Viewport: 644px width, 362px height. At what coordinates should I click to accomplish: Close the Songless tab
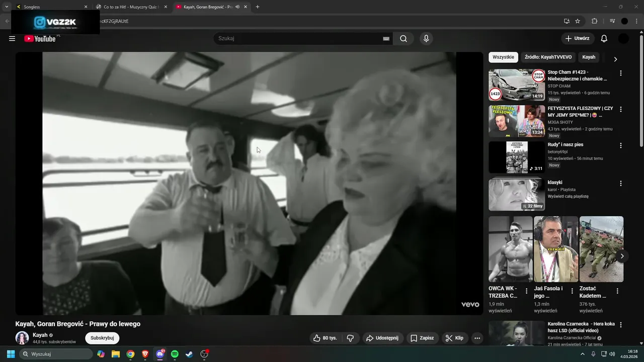pyautogui.click(x=86, y=7)
